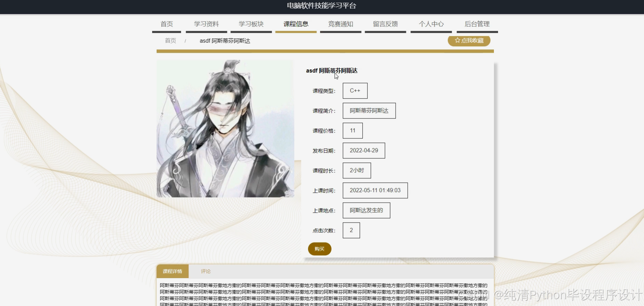Click the publish date 2022-04-29
The width and height of the screenshot is (644, 306).
[x=364, y=150]
